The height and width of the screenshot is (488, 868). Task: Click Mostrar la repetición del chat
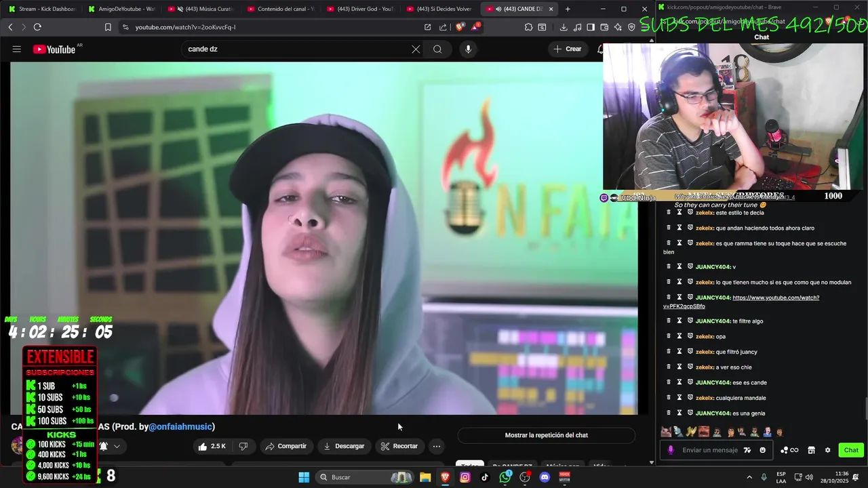pyautogui.click(x=547, y=435)
